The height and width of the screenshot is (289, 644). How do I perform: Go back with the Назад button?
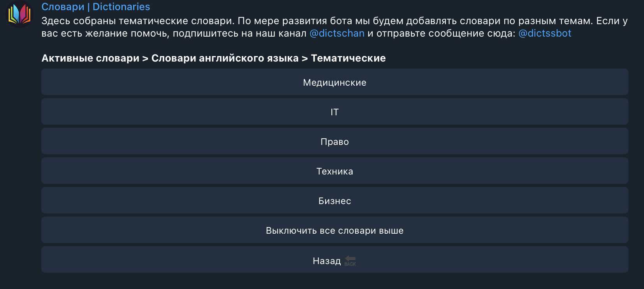327,261
